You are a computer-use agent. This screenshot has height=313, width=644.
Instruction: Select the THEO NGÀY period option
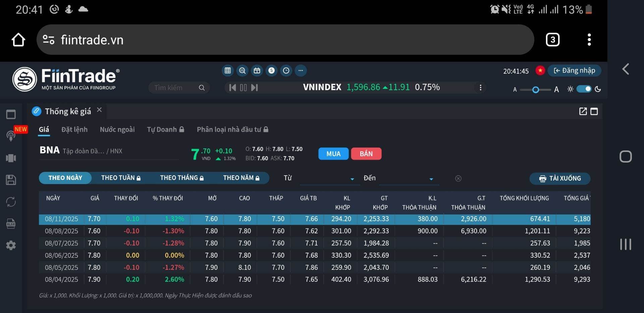[x=65, y=178]
